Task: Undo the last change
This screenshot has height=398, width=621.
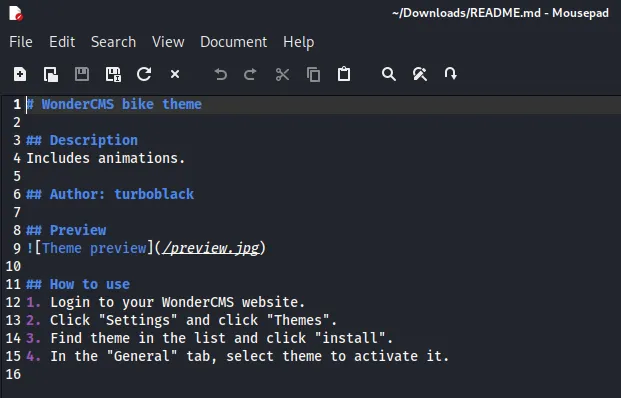Action: tap(221, 74)
